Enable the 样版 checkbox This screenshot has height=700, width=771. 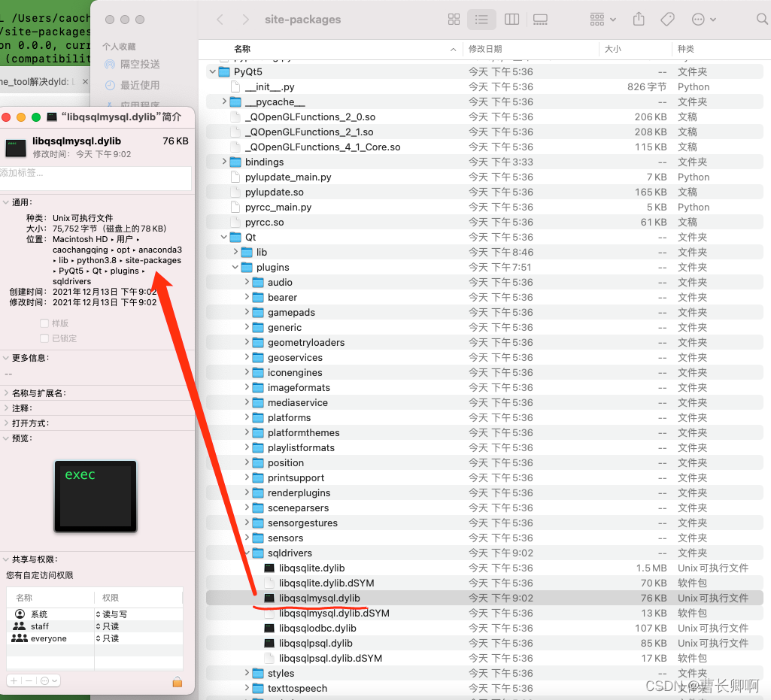click(44, 323)
